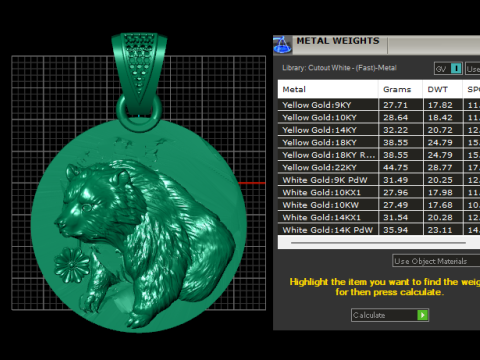480x360 pixels.
Task: Click the flower detail on the pendant
Action: coord(72,266)
